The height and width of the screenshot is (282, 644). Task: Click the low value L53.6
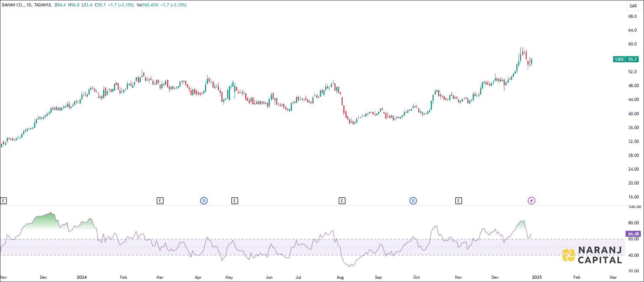point(87,5)
